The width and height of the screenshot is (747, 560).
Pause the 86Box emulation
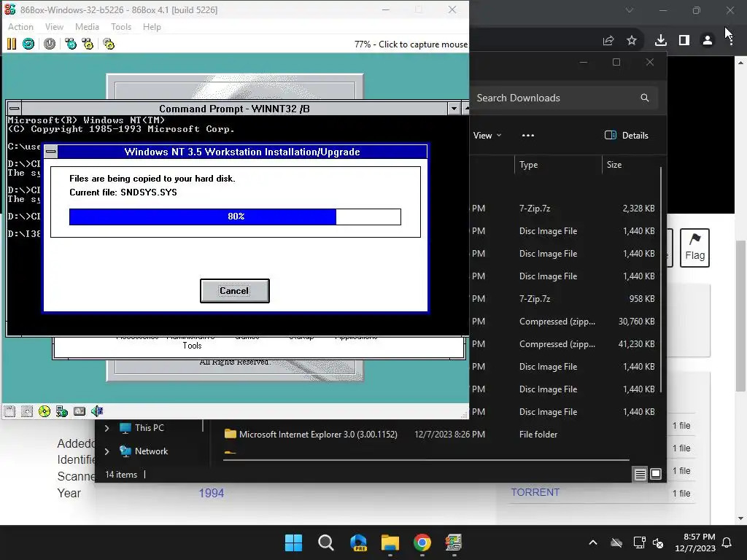click(12, 44)
